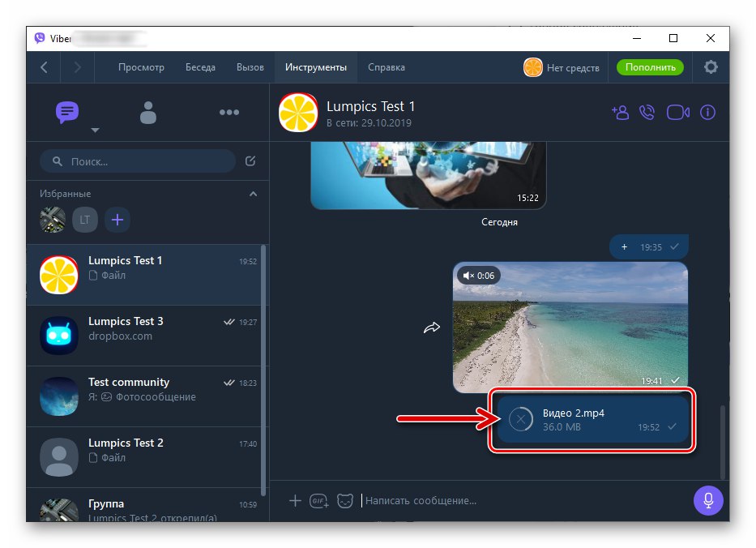Image resolution: width=756 pixels, height=548 pixels.
Task: Play the beach video message
Action: pyautogui.click(x=570, y=327)
